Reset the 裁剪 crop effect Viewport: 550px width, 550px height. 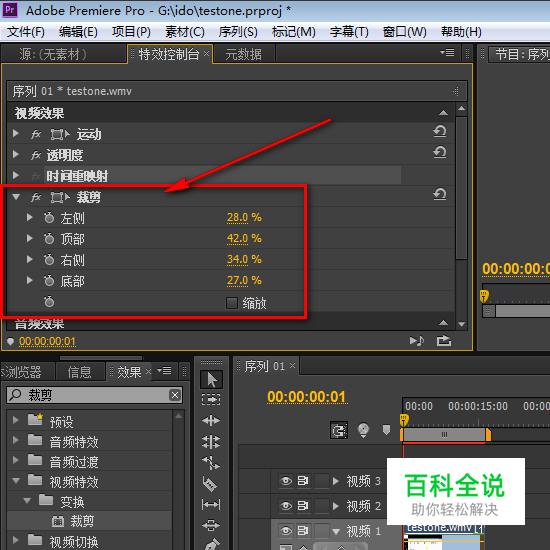[x=440, y=194]
